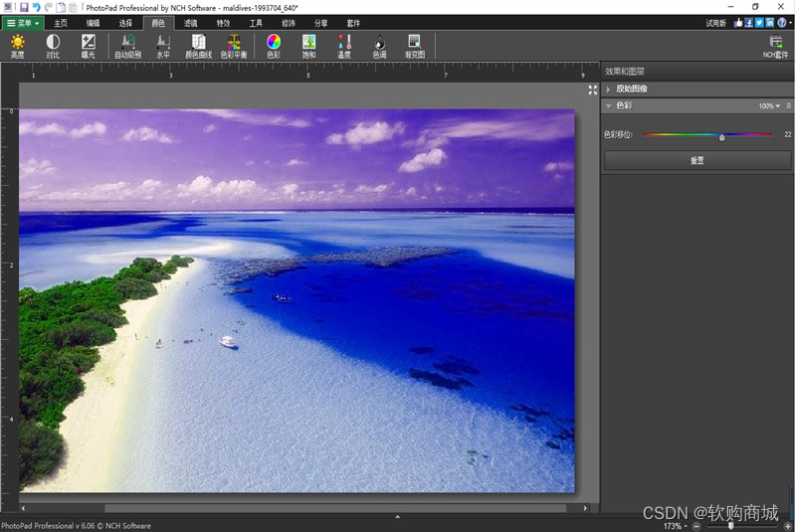Switch to the 工具 tab
795x532 pixels.
coord(256,23)
